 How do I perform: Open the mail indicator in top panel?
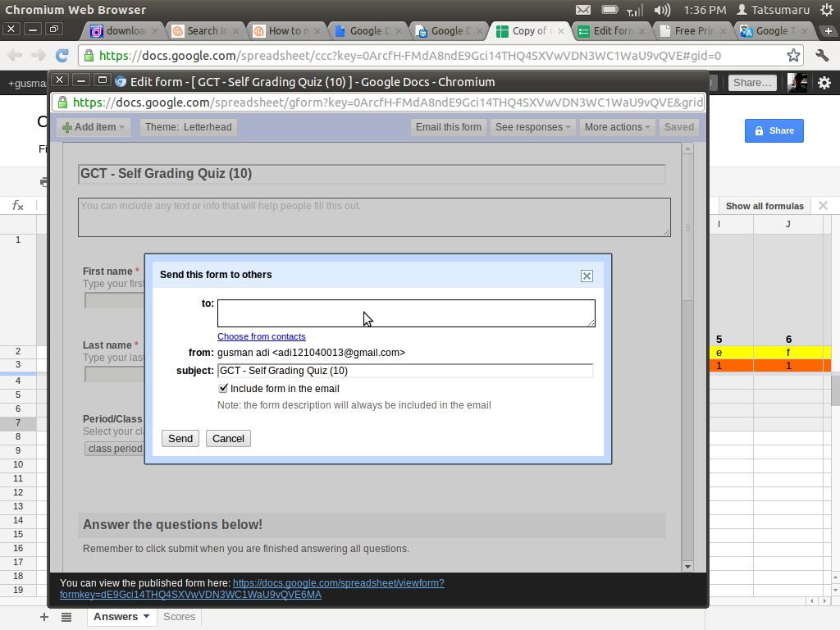pos(583,10)
